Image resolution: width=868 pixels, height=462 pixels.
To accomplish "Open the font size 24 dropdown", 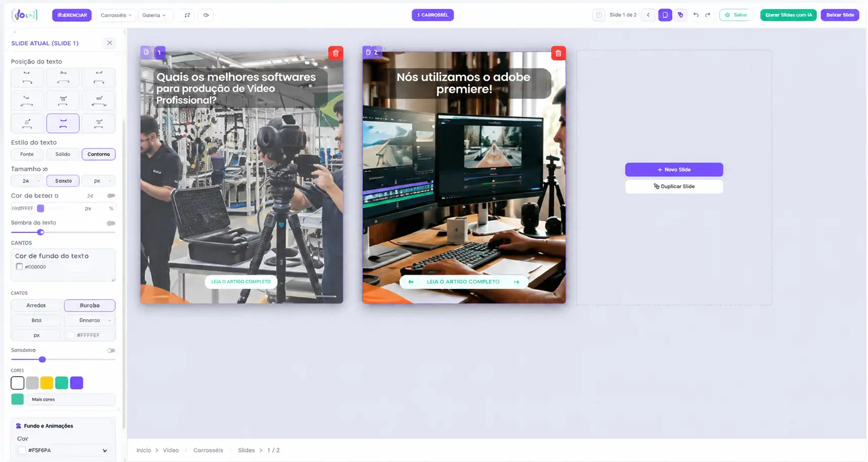I will coord(27,181).
